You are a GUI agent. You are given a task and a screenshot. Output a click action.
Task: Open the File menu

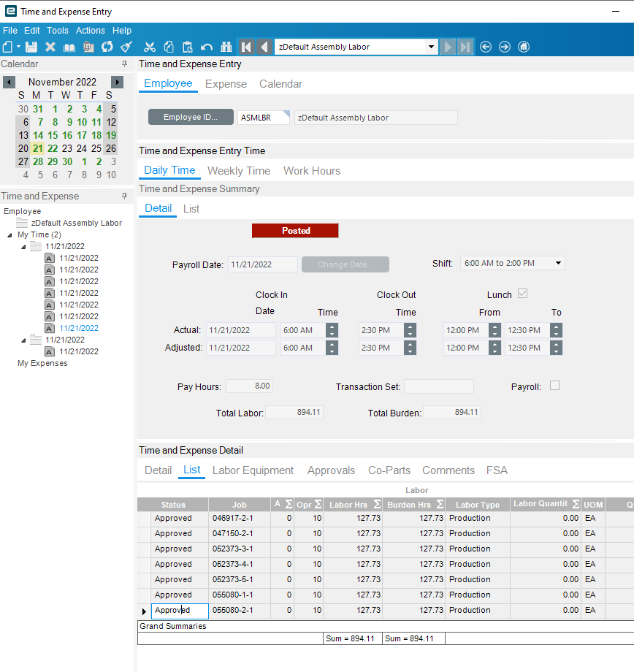pyautogui.click(x=9, y=31)
